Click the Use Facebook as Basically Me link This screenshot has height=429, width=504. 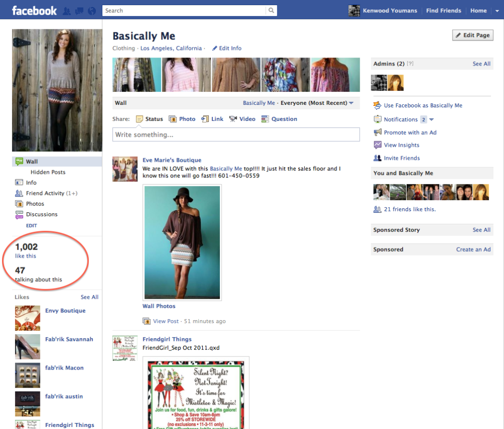tap(423, 105)
